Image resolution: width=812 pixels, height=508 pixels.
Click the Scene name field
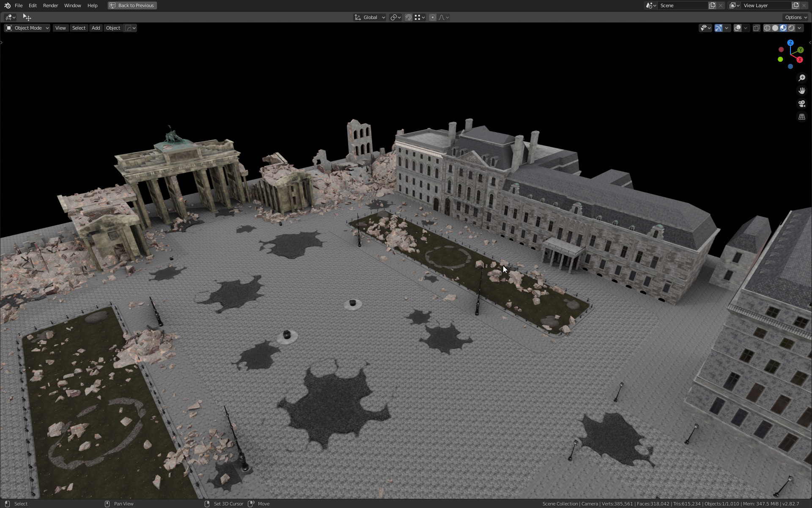(x=682, y=6)
